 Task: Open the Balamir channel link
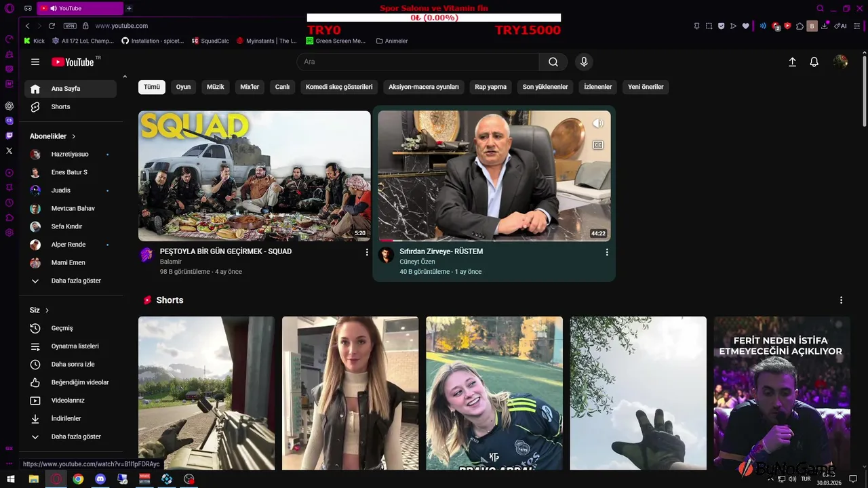click(x=171, y=262)
